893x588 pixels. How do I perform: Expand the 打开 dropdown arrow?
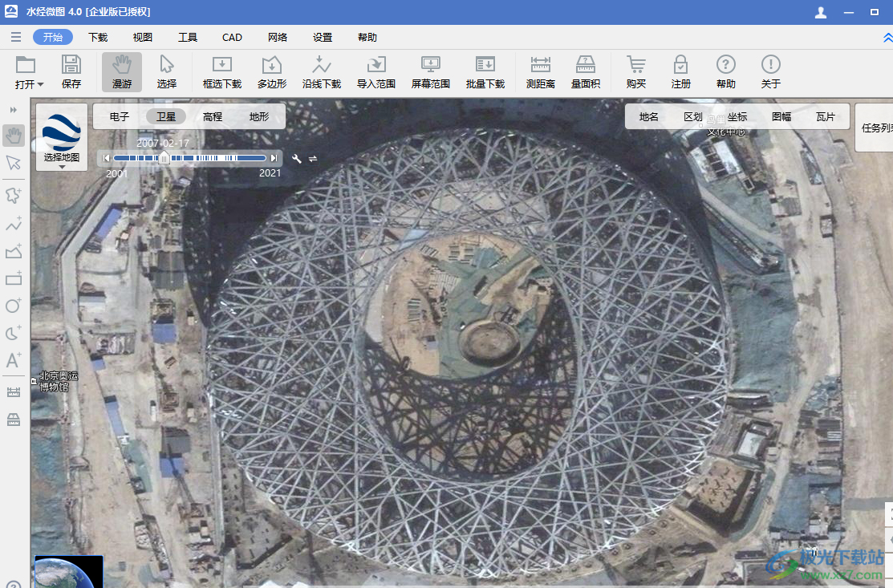point(40,84)
